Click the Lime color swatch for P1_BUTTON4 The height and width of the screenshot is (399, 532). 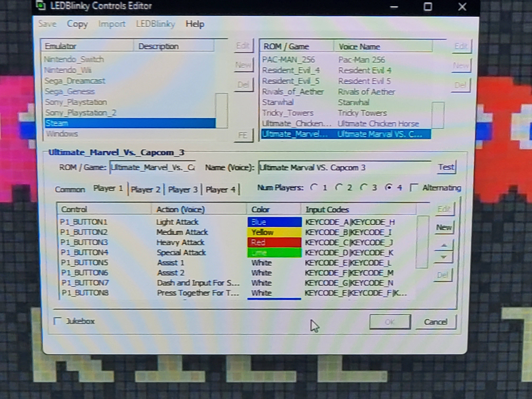click(x=274, y=253)
